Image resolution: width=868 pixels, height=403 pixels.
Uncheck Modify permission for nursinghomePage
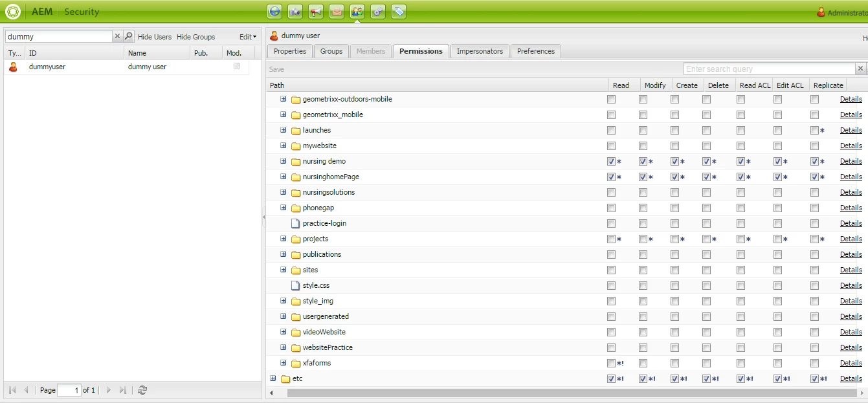click(x=643, y=177)
